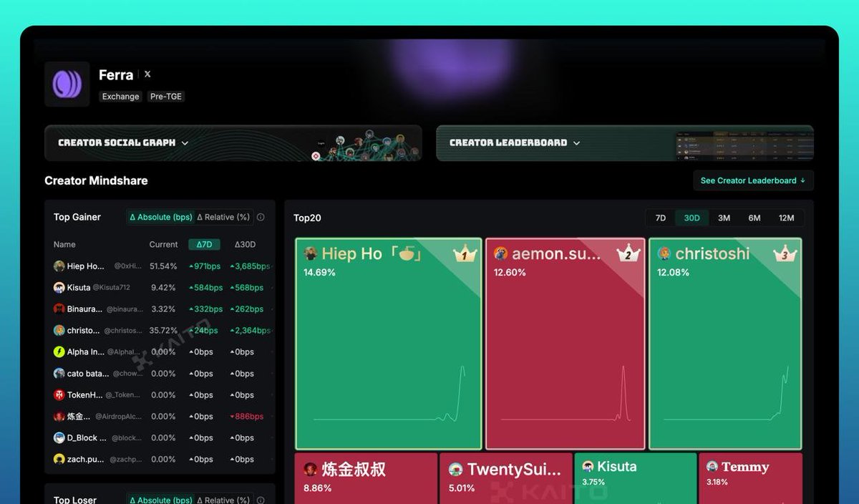Click TokenH... red avatar in the list
The height and width of the screenshot is (504, 859).
(59, 395)
